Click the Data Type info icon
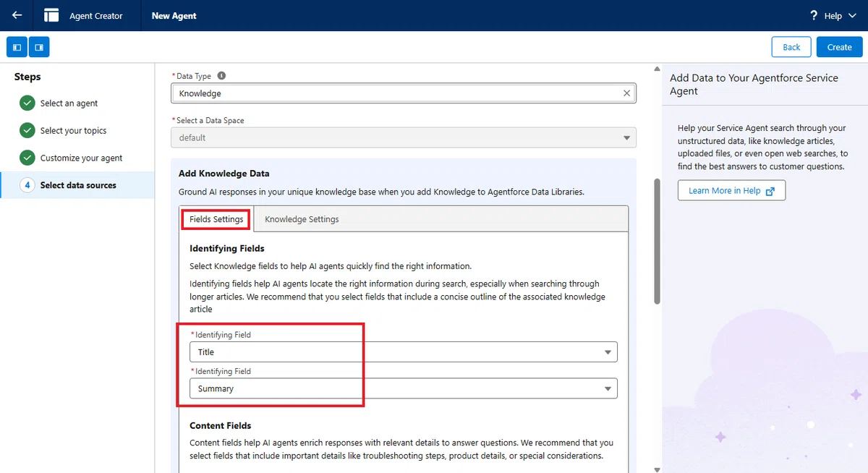Screen dimensions: 868x473 pyautogui.click(x=221, y=75)
